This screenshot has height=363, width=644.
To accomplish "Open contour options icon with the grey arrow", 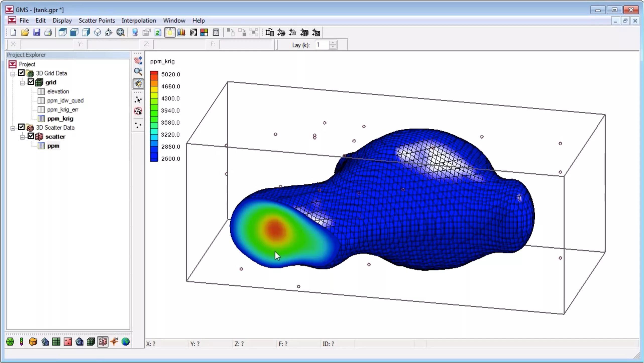I will pyautogui.click(x=193, y=32).
